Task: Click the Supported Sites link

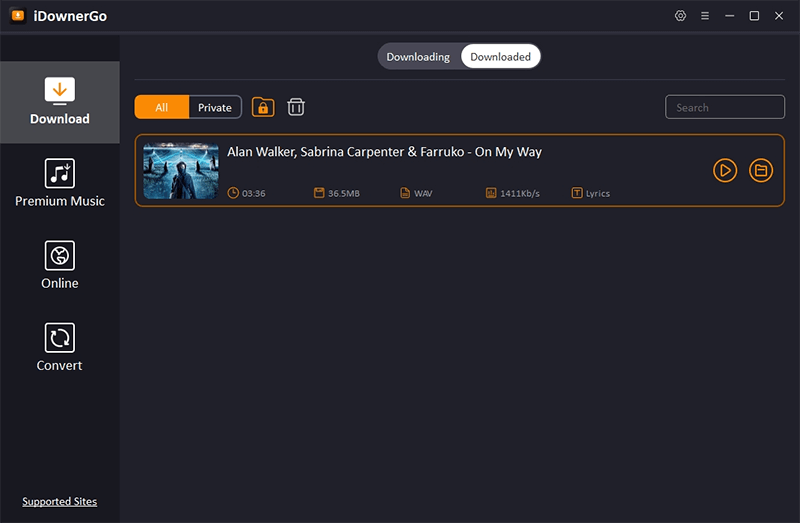Action: (x=60, y=501)
